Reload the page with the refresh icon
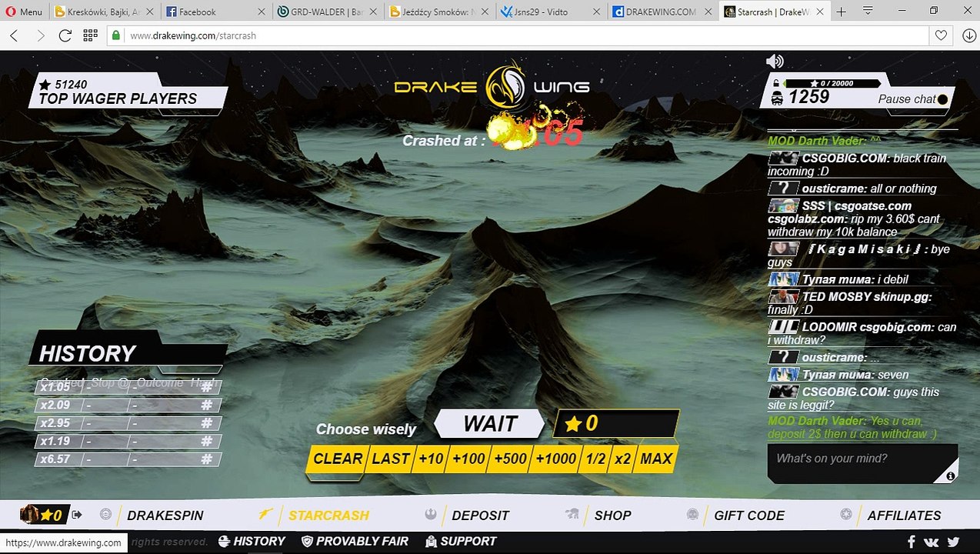Screen dimensions: 980x554 (65, 35)
